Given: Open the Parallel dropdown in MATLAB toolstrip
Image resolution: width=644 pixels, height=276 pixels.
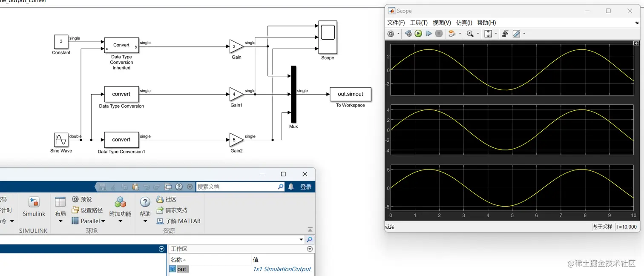Looking at the screenshot, I should pos(88,221).
